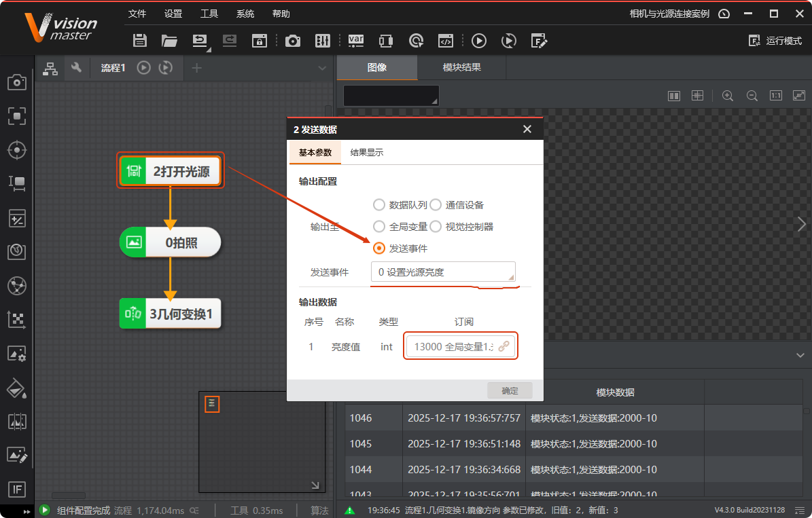Viewport: 812px width, 518px height.
Task: Click the wrench settings icon beside 流程1
Action: click(x=76, y=67)
